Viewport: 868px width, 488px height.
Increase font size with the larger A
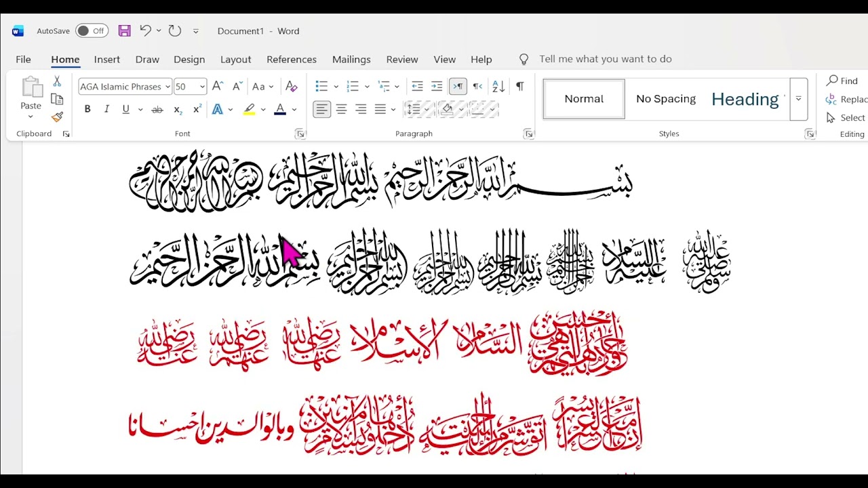[x=218, y=86]
